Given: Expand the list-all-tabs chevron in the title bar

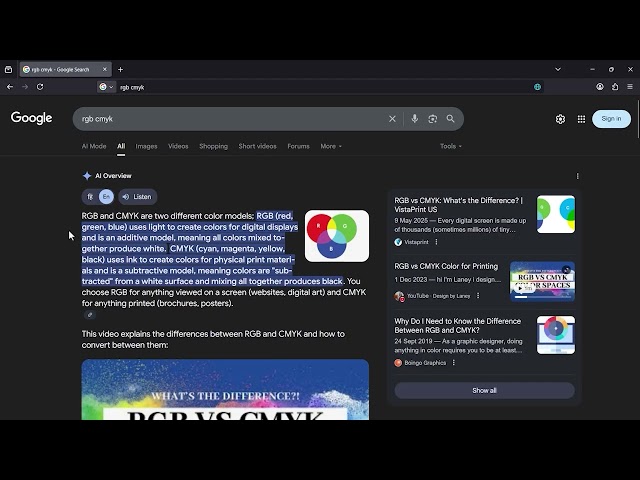Looking at the screenshot, I should (558, 69).
